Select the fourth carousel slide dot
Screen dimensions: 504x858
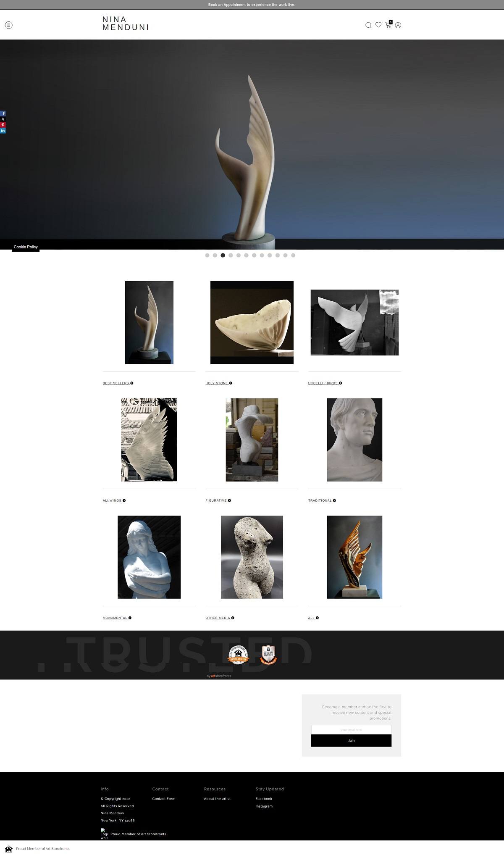tap(231, 255)
